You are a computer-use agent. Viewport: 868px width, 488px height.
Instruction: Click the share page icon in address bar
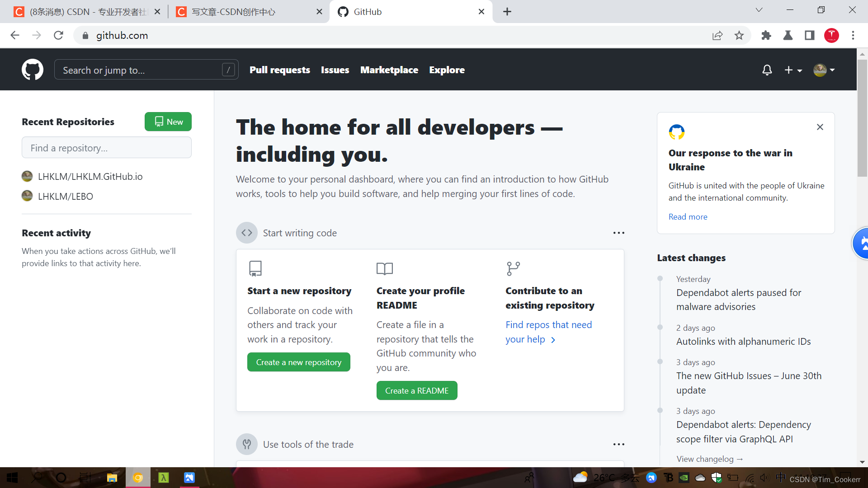coord(717,35)
